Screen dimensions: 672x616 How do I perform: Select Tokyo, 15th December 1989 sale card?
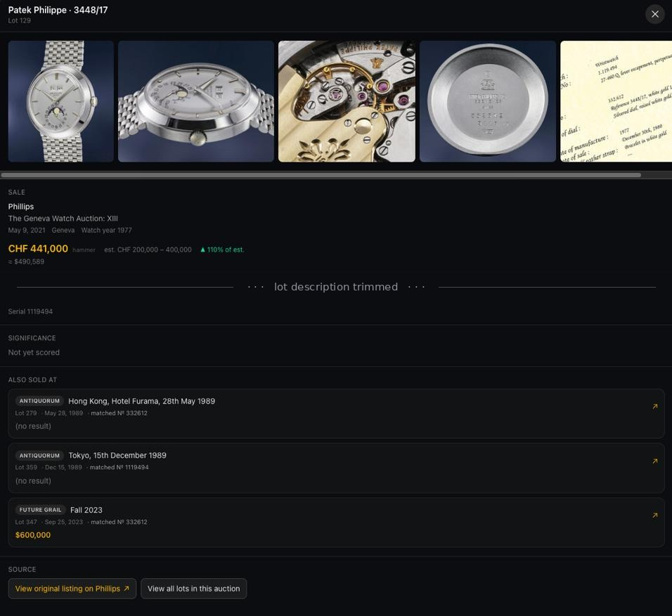336,468
